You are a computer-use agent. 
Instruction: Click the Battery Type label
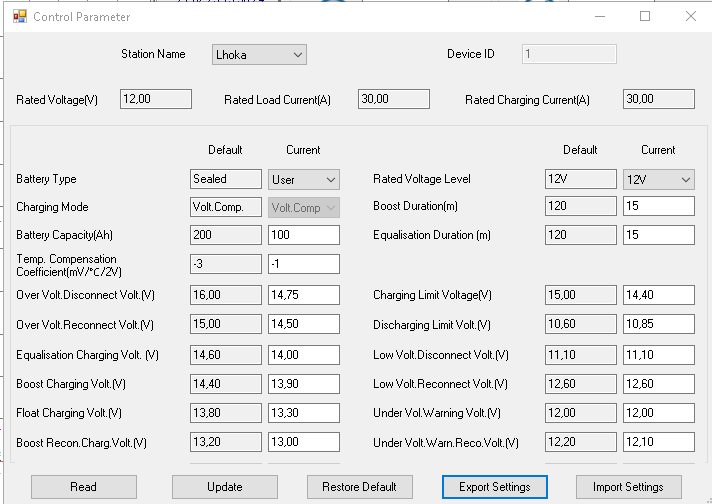pyautogui.click(x=46, y=179)
